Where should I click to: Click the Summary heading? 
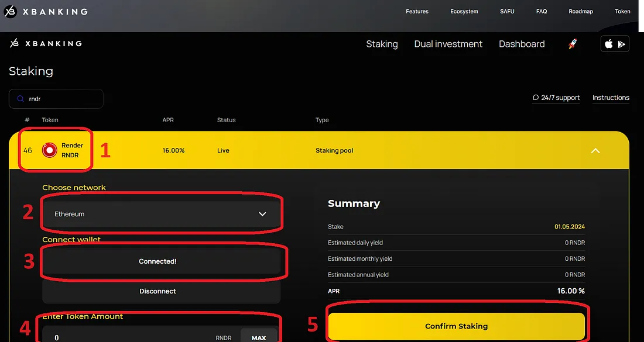[x=354, y=203]
